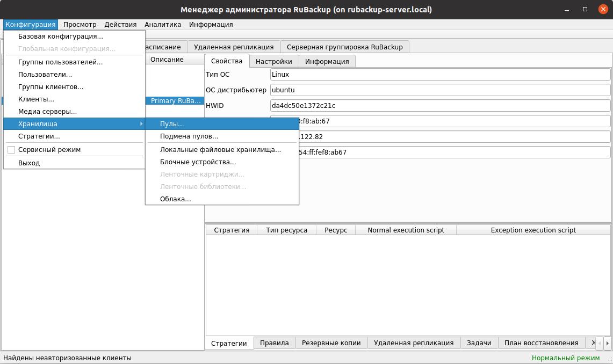Open the Аналитика menu
The height and width of the screenshot is (364, 613).
(163, 24)
